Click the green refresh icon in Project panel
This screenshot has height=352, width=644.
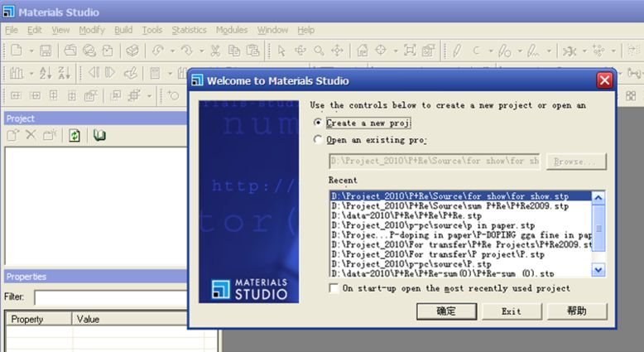(74, 135)
